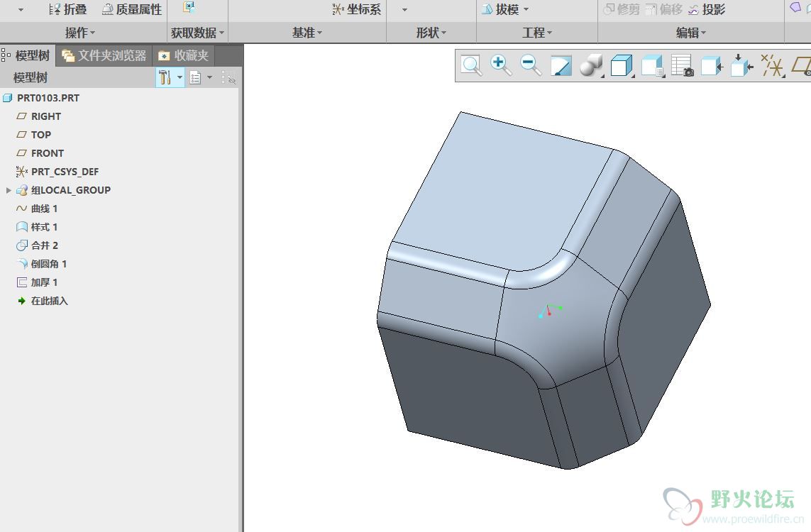Click the cube icon with two arrows
Screen dimensions: 811x532
741,66
